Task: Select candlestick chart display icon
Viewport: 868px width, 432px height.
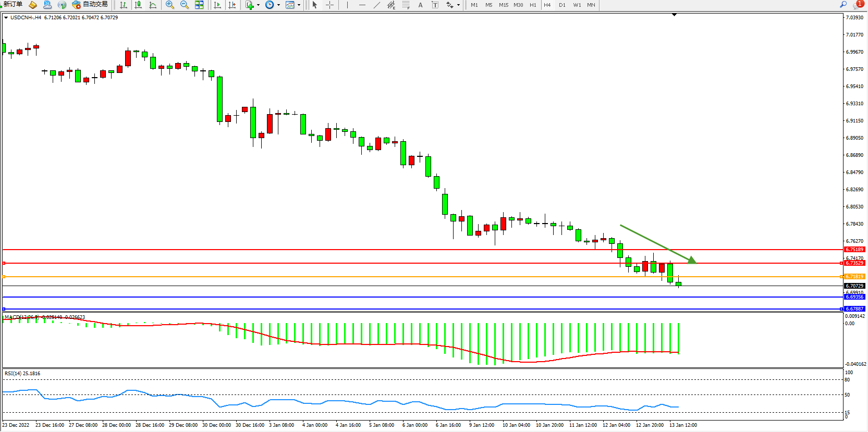Action: point(138,5)
